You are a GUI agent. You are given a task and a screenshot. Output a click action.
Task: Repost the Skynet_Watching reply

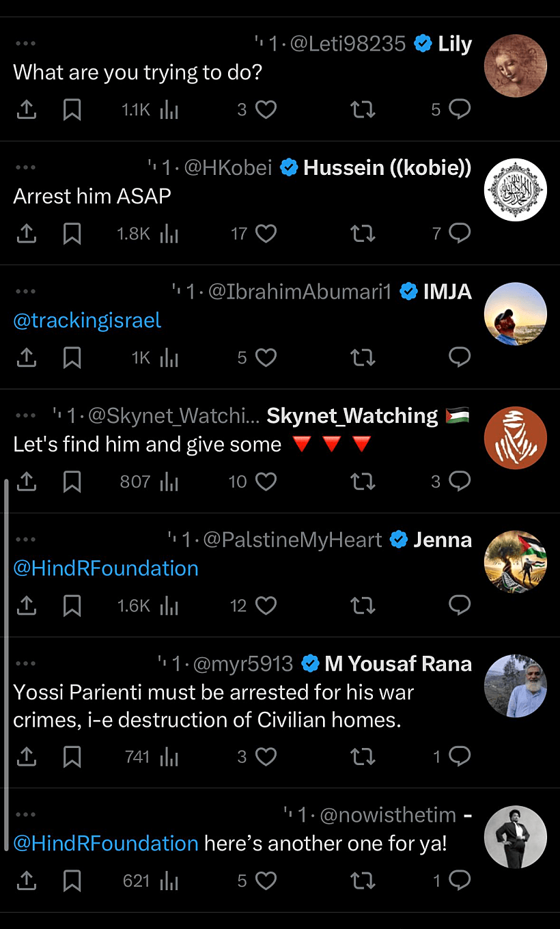(x=363, y=482)
